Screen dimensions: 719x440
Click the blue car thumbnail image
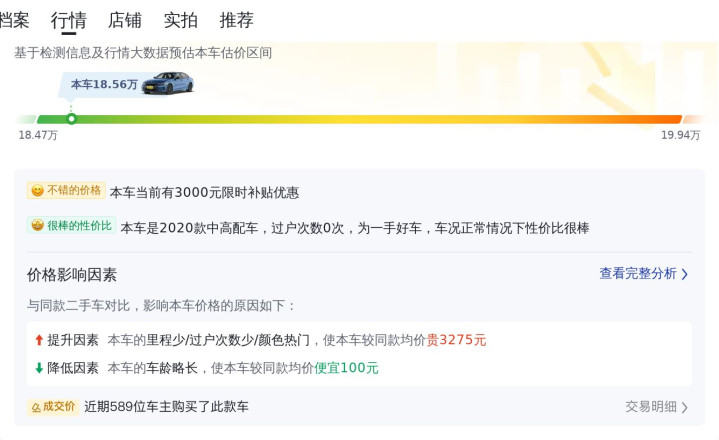coord(168,83)
